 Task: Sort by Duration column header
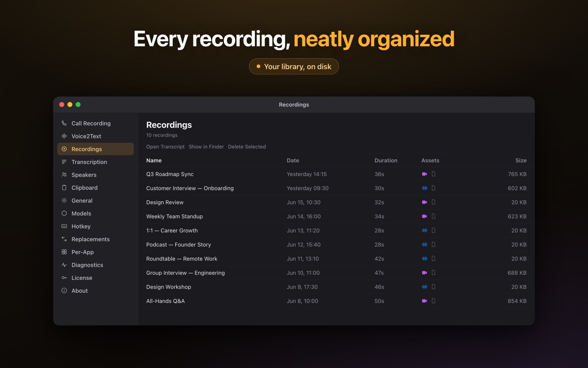[x=386, y=160]
